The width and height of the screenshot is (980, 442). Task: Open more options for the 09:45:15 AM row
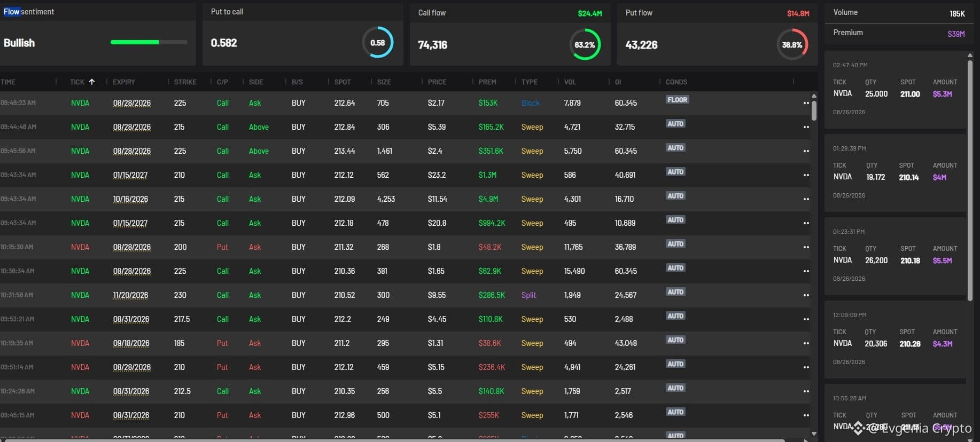(806, 415)
